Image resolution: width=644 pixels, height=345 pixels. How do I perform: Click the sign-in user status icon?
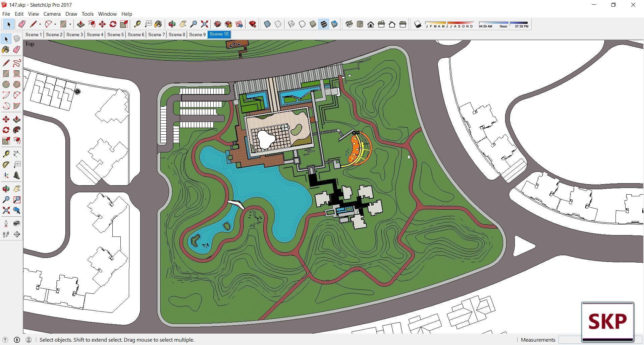(29, 340)
